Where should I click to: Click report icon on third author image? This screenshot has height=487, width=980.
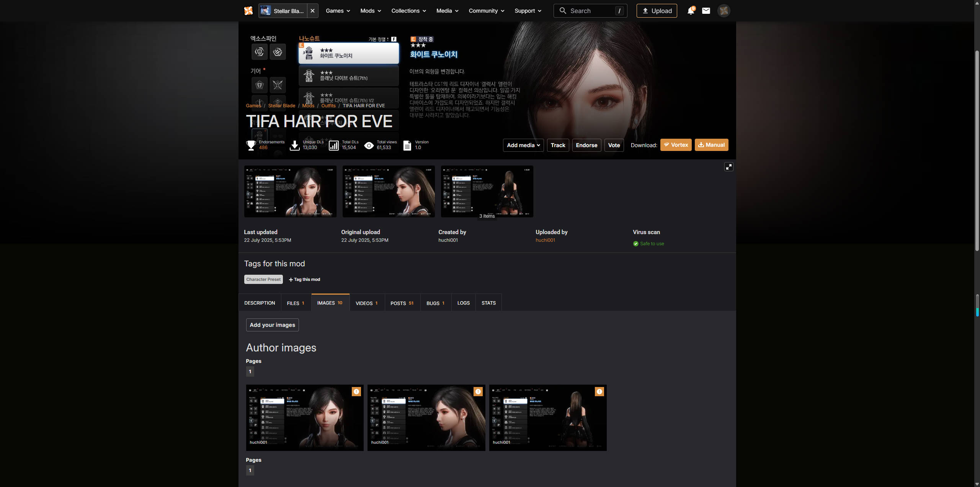pyautogui.click(x=599, y=392)
